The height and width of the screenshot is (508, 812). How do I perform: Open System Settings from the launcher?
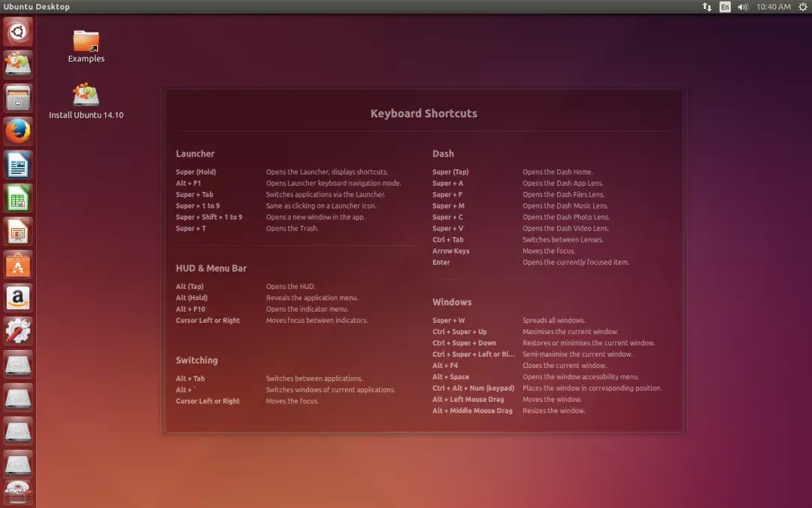tap(18, 329)
